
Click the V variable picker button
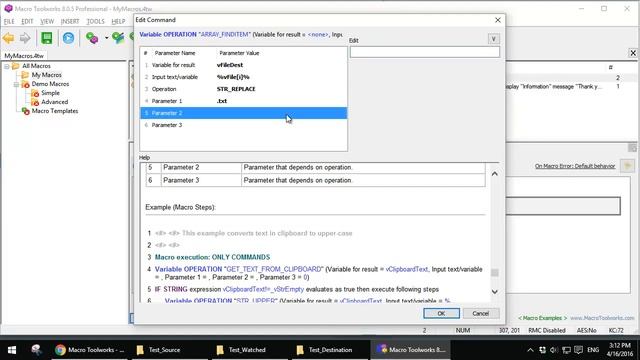click(493, 39)
